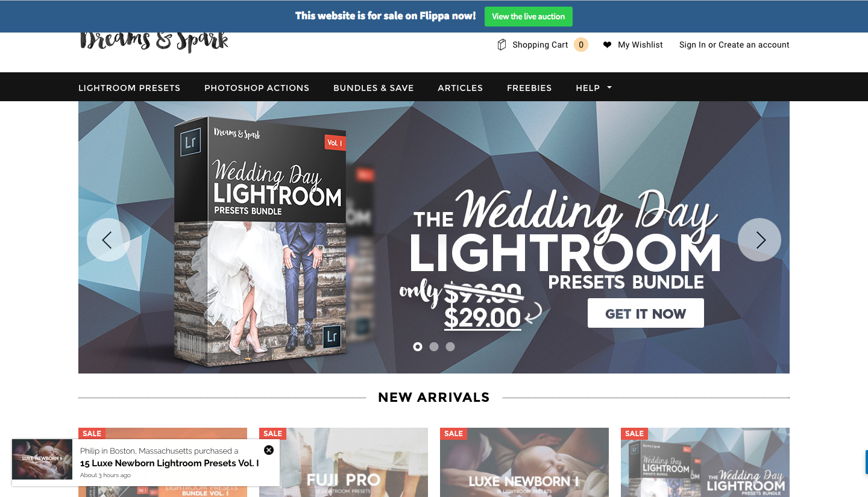The width and height of the screenshot is (868, 497).
Task: Open 15 Luxe Newborn Lightroom Presets link
Action: (x=169, y=463)
